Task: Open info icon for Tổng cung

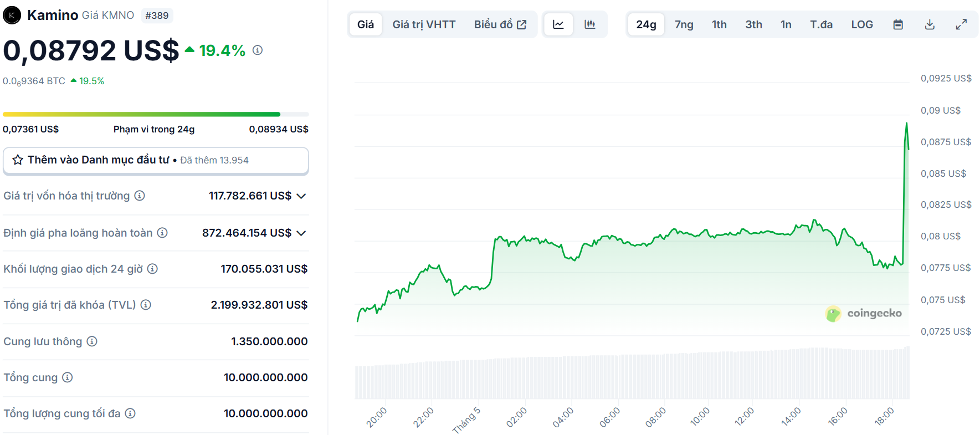Action: 67,377
